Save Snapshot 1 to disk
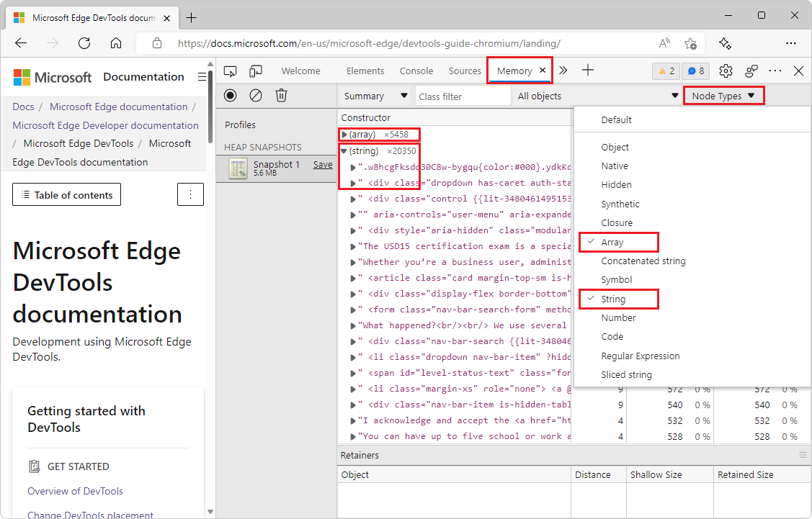 click(322, 164)
